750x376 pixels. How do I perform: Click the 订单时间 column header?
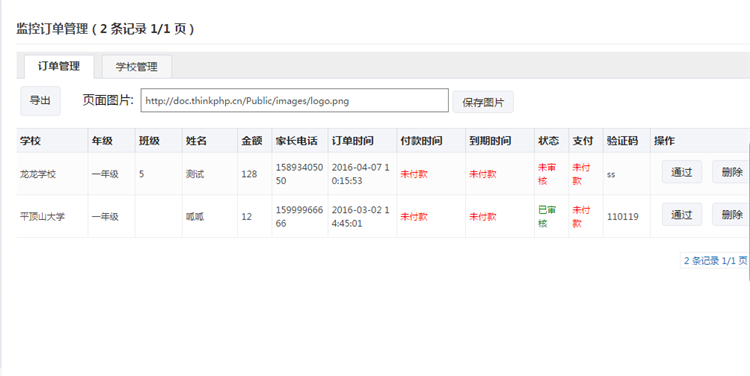353,141
